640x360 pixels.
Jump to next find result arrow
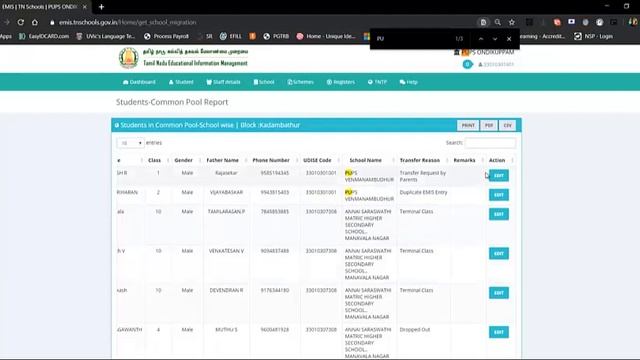point(495,39)
